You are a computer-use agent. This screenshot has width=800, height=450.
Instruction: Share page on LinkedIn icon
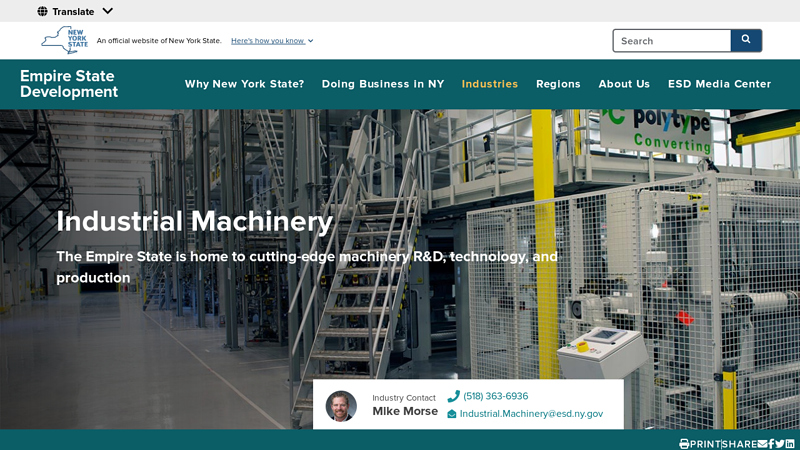pyautogui.click(x=790, y=444)
